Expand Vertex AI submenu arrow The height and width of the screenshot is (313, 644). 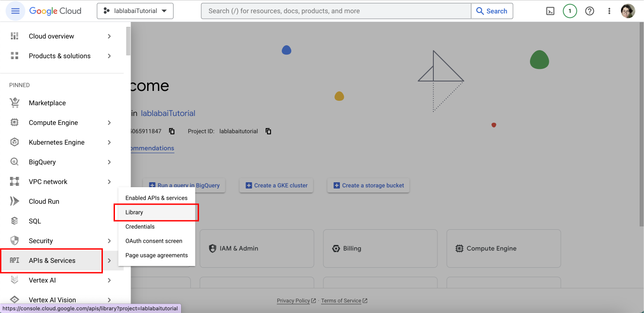[109, 280]
